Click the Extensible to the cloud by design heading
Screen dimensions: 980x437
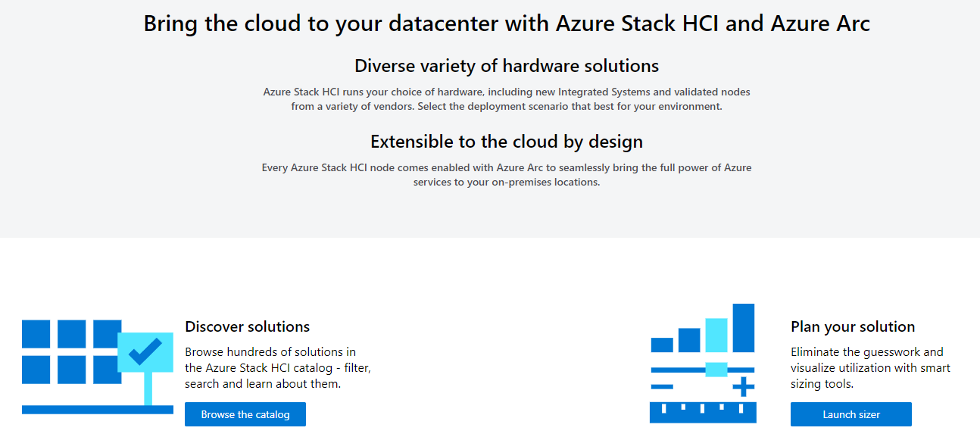coord(507,142)
